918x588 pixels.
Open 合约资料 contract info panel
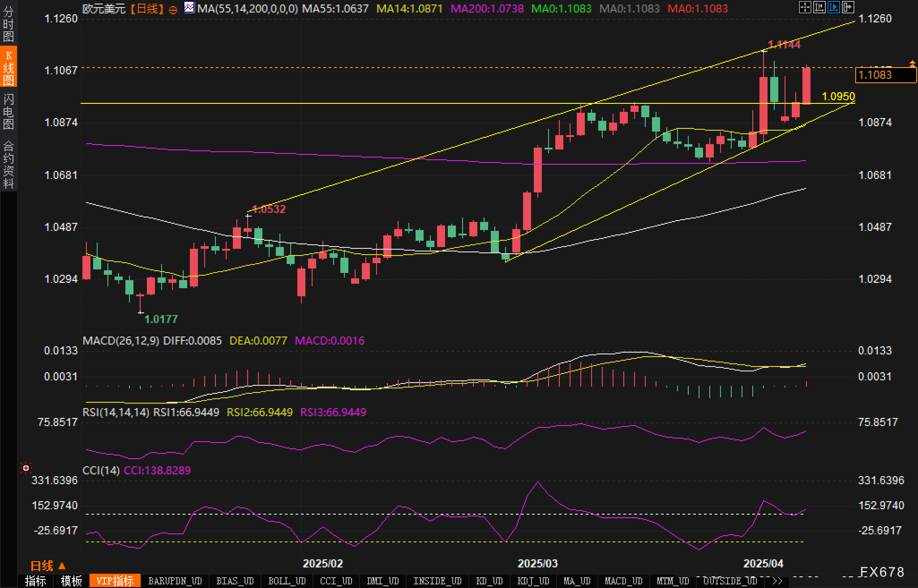coord(8,164)
